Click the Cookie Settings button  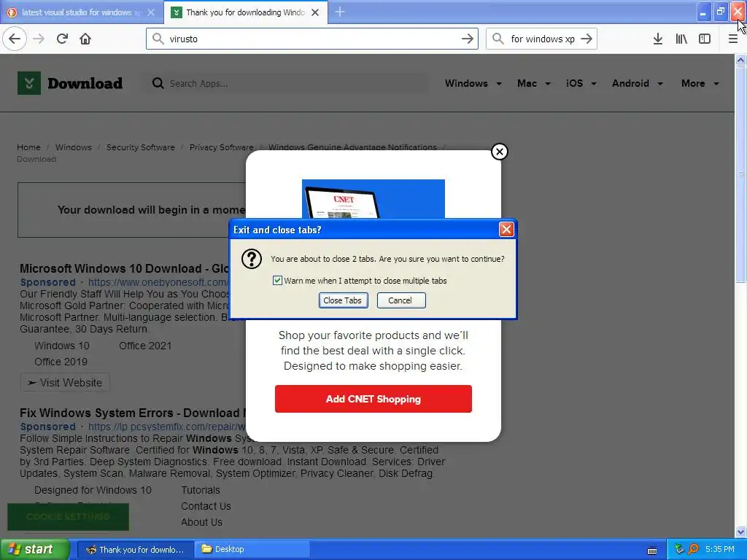(x=68, y=517)
